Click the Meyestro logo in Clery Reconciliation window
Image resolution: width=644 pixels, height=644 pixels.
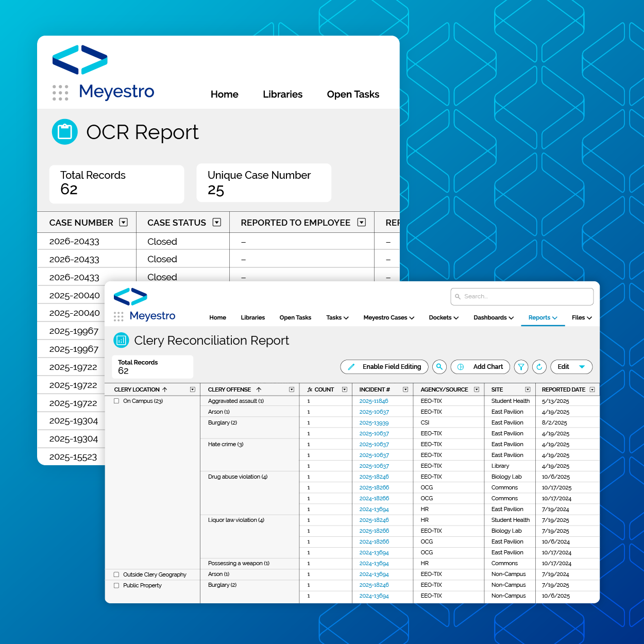point(130,297)
